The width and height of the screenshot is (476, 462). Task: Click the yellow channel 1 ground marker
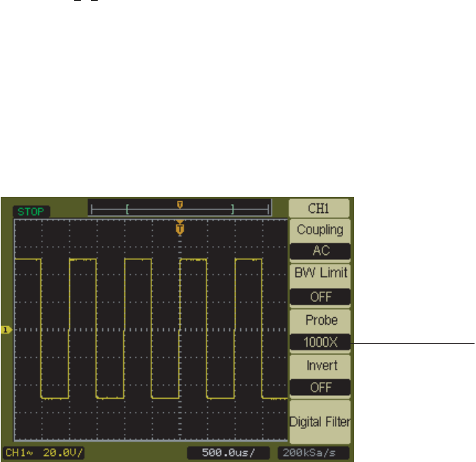[x=6, y=331]
